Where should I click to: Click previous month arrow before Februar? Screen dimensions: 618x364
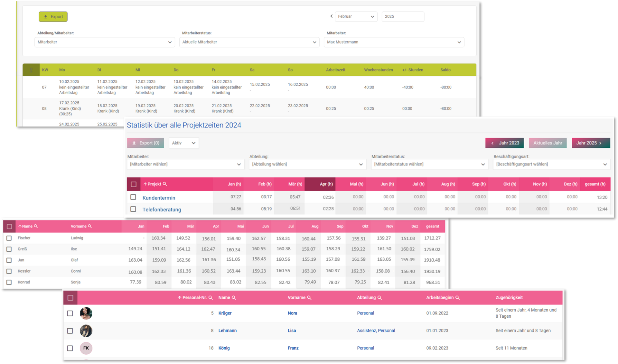(x=331, y=16)
